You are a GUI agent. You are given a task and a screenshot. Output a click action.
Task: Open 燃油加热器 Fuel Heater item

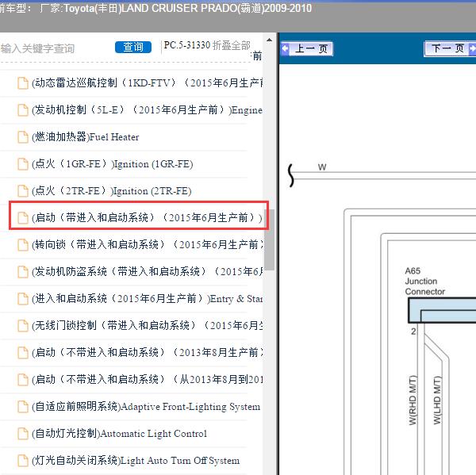86,137
